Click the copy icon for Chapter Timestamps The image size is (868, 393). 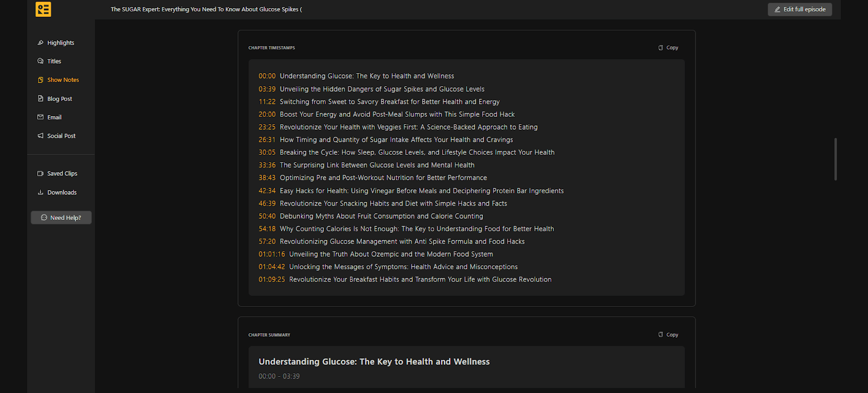pos(660,47)
